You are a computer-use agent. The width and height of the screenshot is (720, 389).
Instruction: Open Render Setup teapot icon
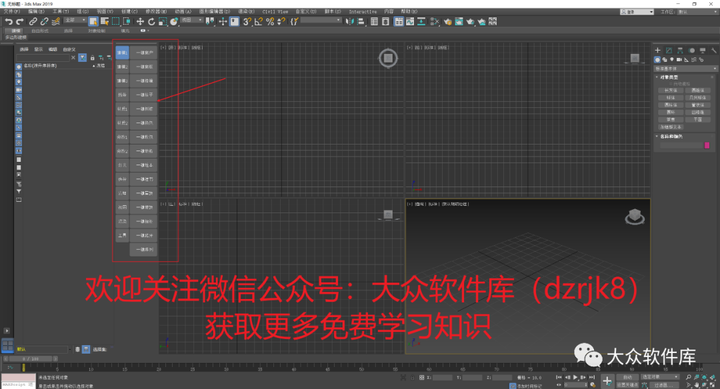click(448, 21)
